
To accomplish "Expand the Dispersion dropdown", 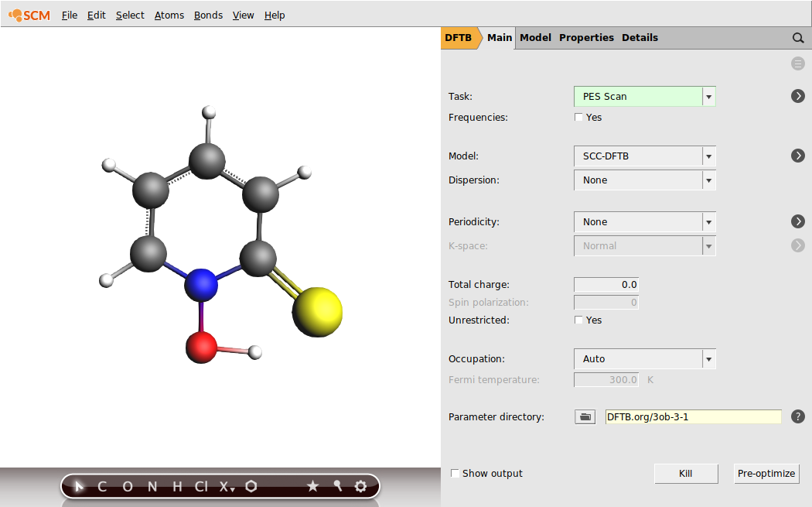I will pyautogui.click(x=645, y=180).
